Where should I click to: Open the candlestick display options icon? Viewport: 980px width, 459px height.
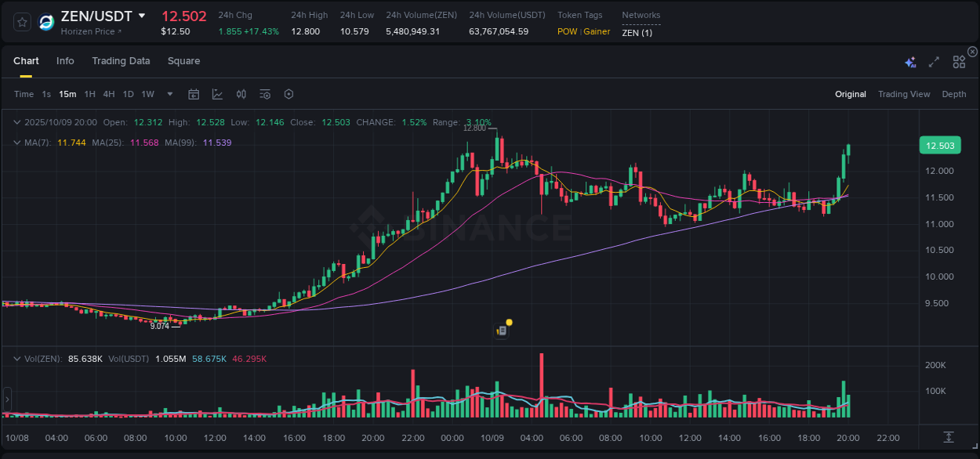241,93
